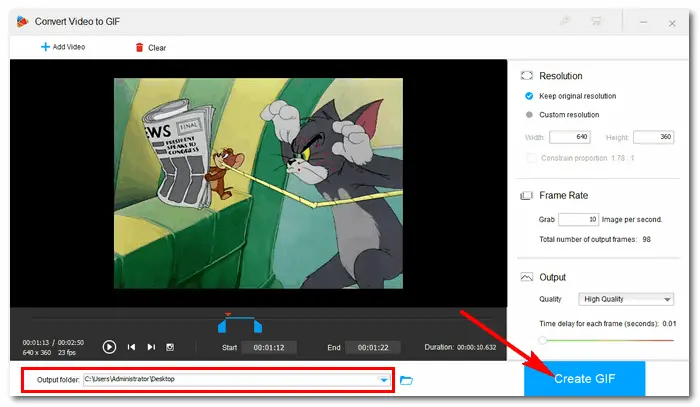Click the Width field showing 640
The height and width of the screenshot is (407, 700).
coord(570,137)
